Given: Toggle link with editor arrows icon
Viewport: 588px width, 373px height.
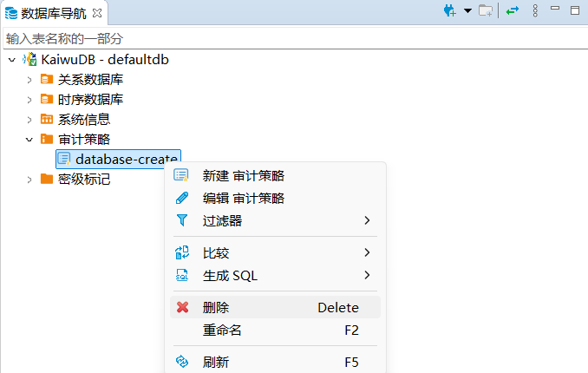Looking at the screenshot, I should point(513,11).
